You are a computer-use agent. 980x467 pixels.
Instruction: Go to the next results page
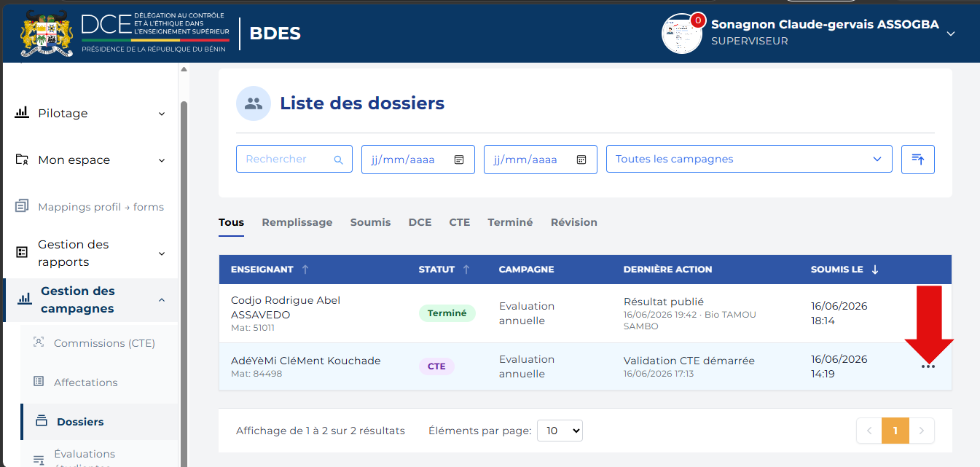click(x=921, y=431)
